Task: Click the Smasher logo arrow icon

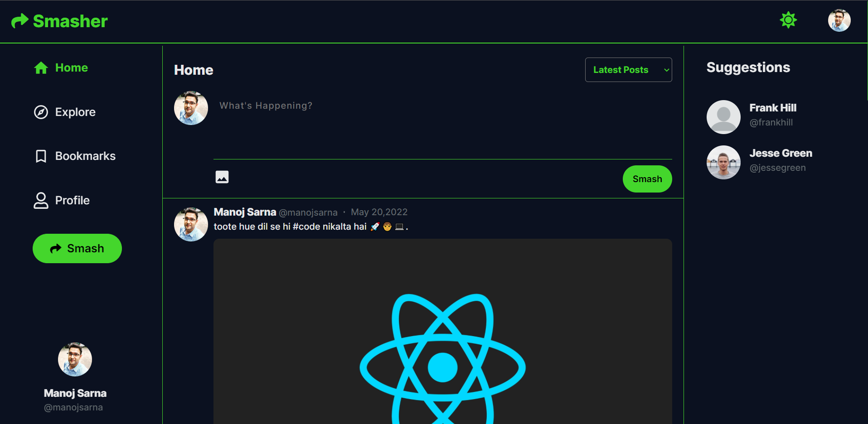Action: pos(19,21)
